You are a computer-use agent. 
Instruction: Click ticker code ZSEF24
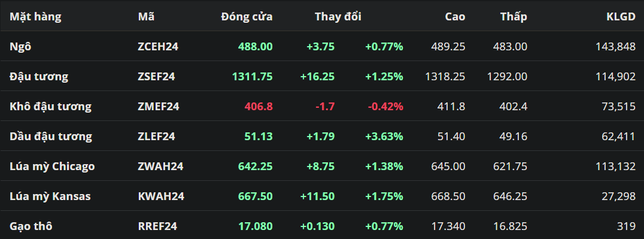156,77
